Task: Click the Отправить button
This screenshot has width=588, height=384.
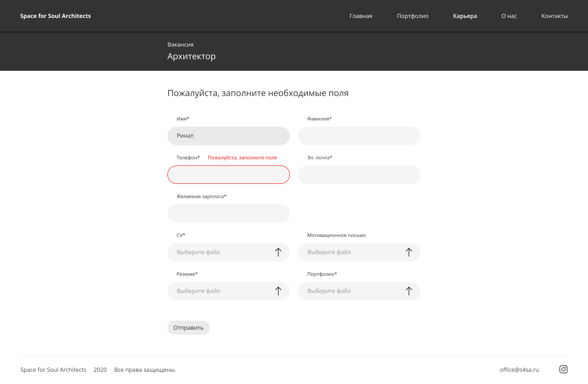Action: click(189, 328)
